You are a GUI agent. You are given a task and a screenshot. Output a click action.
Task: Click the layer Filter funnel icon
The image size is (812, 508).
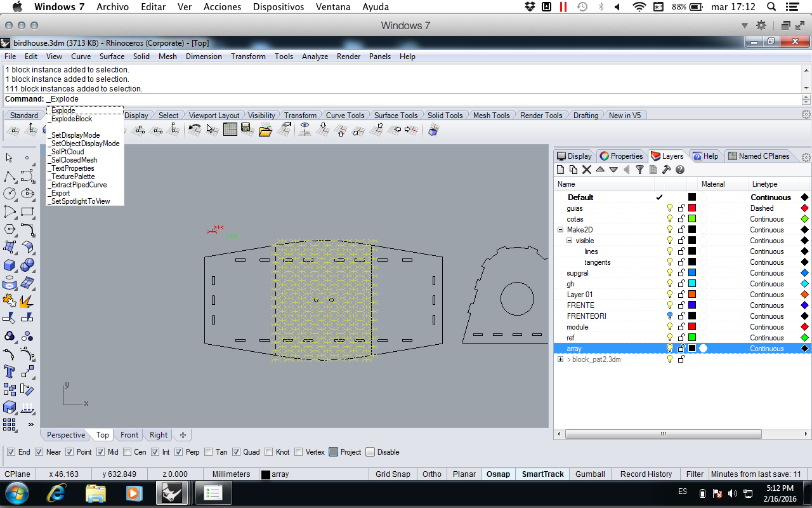639,170
